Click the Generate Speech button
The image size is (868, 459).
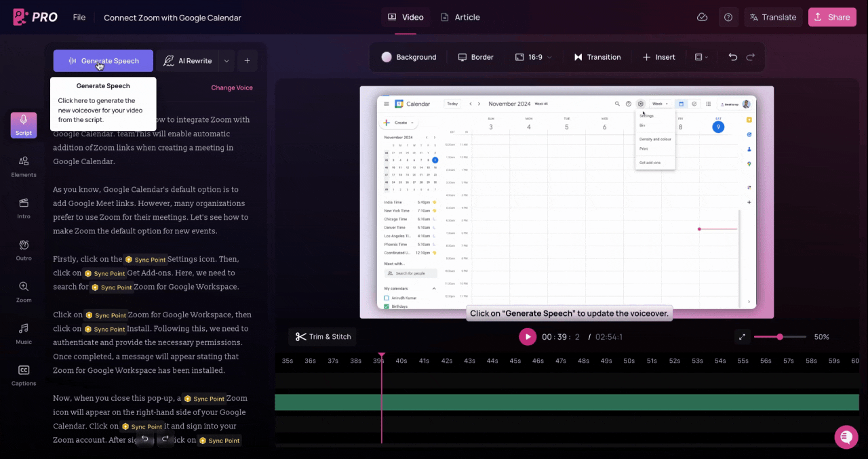[x=103, y=60]
